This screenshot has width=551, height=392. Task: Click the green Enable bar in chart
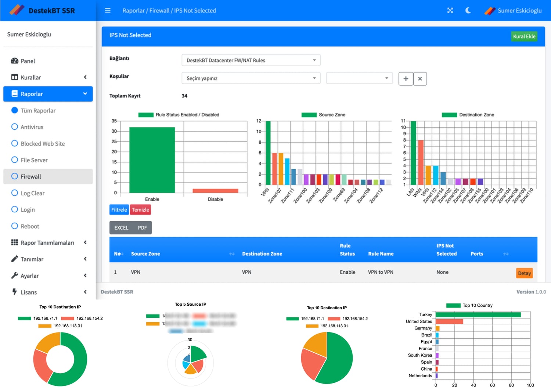[152, 160]
